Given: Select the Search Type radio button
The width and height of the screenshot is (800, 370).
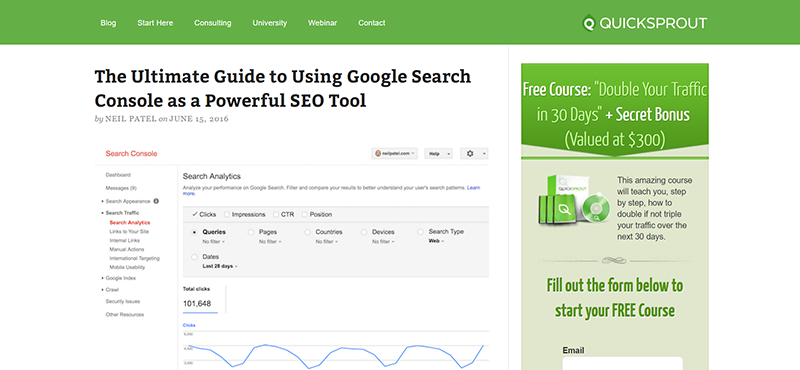Looking at the screenshot, I should click(420, 232).
